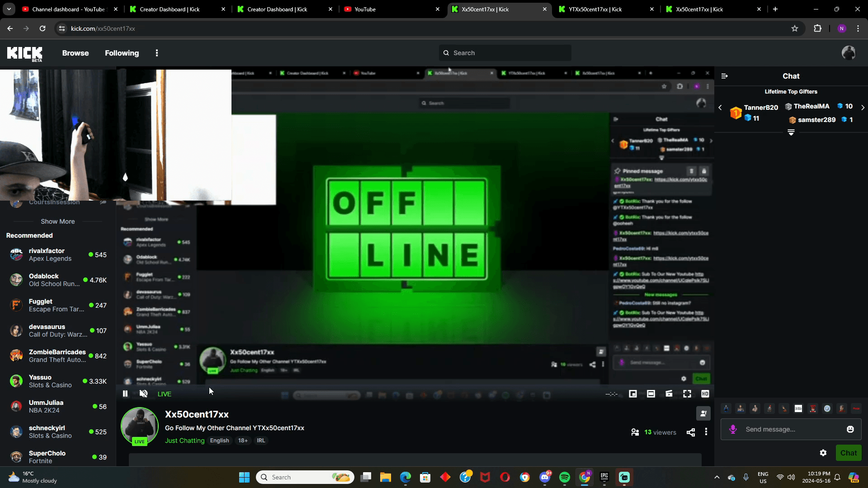Screen dimensions: 868x488
Task: Click the chat identity icon in message box
Action: [x=733, y=429]
